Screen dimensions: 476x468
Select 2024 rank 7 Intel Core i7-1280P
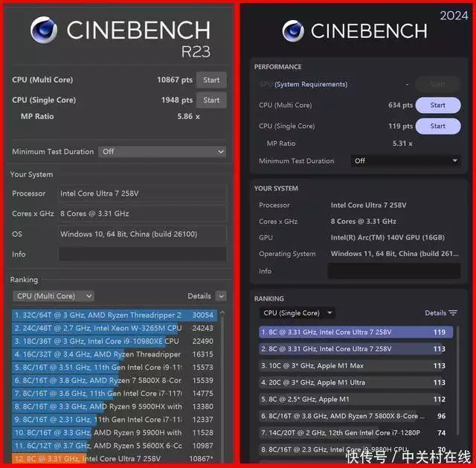click(356, 432)
